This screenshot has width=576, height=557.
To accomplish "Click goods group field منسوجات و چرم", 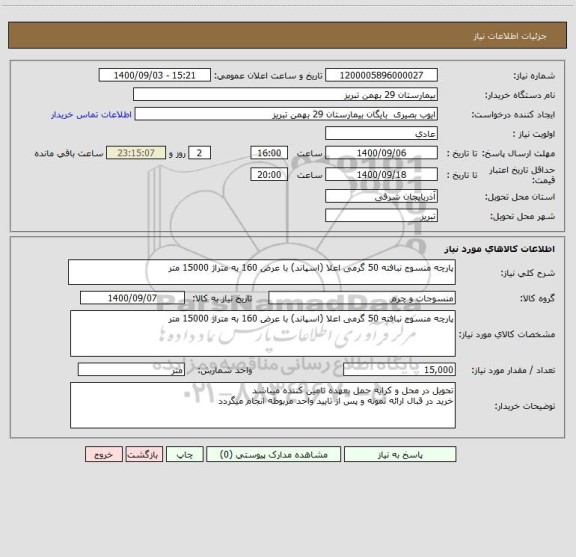I will (362, 298).
